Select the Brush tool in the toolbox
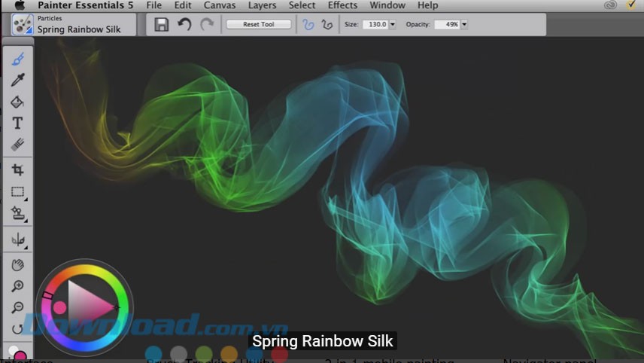The width and height of the screenshot is (644, 363). (17, 59)
